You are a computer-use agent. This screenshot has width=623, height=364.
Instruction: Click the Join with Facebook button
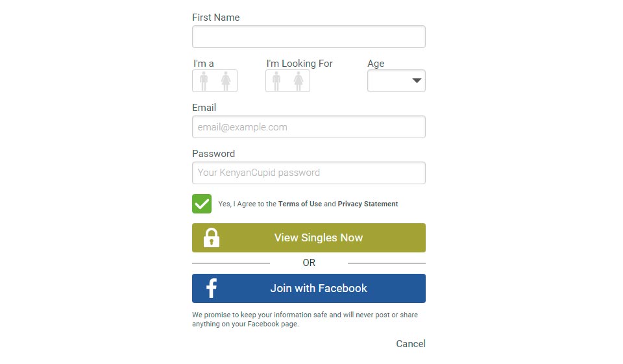[x=318, y=289]
